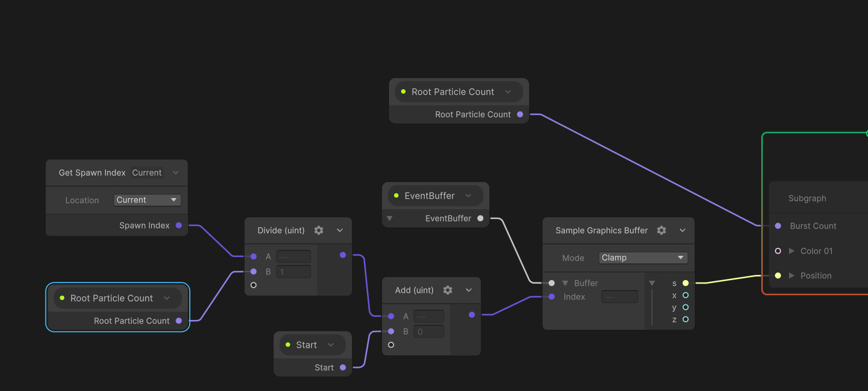Click the s output port on Sample Graphics Buffer
The image size is (868, 391).
click(x=684, y=283)
